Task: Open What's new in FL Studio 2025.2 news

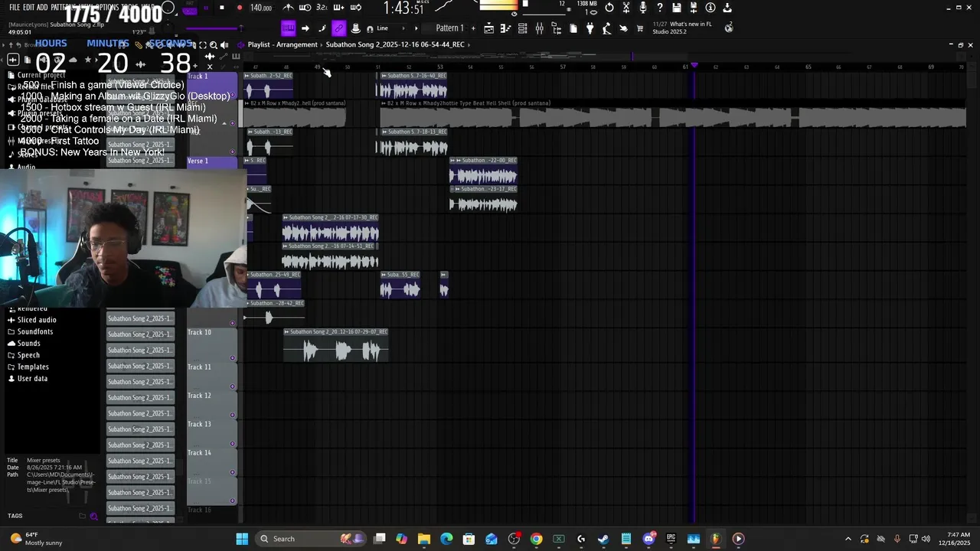Action: [x=682, y=28]
